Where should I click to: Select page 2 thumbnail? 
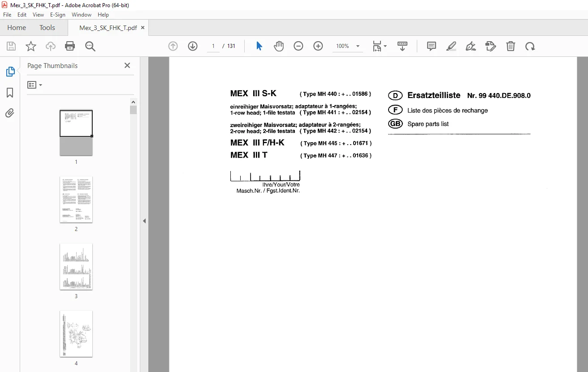click(x=76, y=199)
